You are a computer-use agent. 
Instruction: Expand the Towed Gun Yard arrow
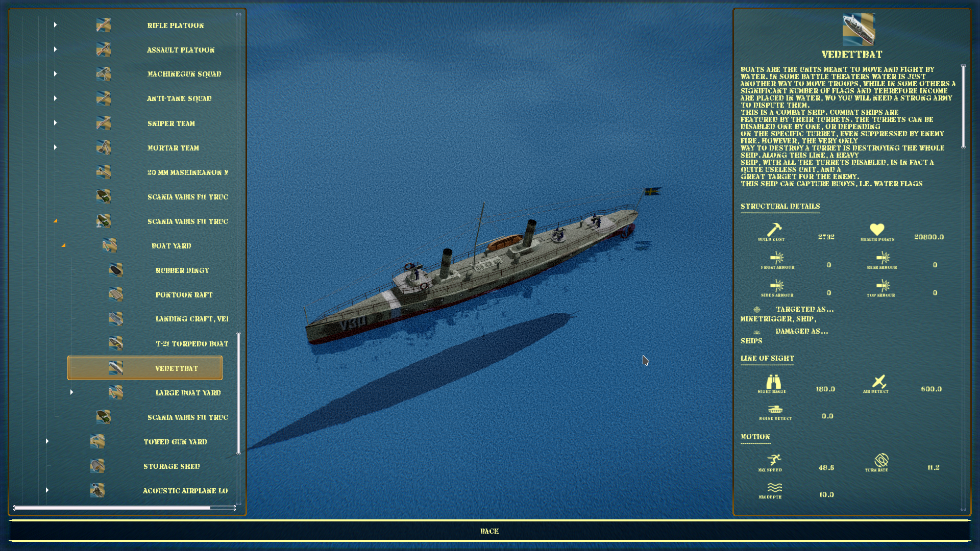coord(47,441)
